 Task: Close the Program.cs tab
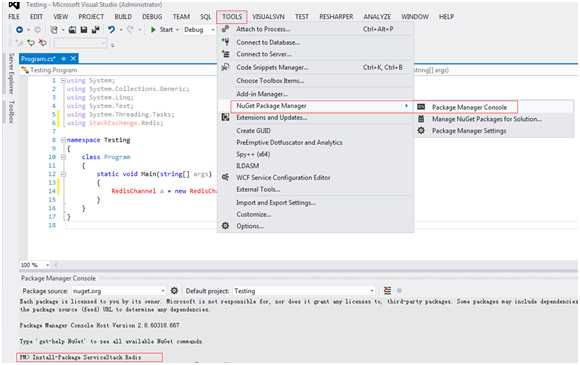[73, 58]
